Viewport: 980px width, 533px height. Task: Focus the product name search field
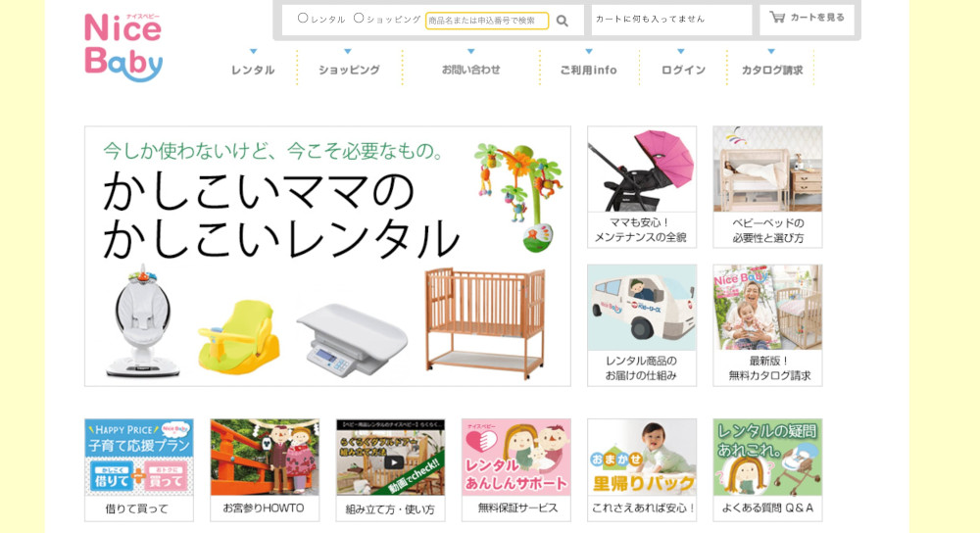[487, 21]
